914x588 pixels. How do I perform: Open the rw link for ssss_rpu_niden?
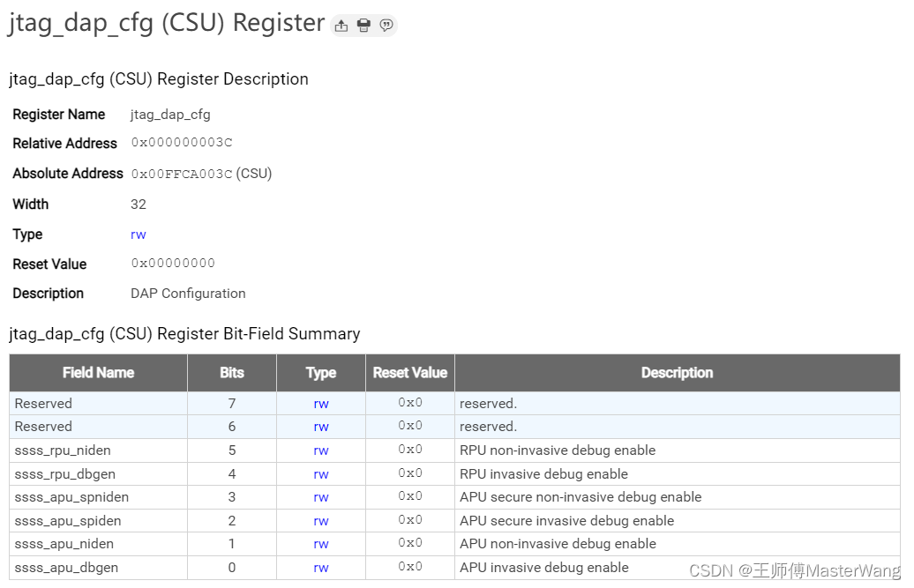321,450
